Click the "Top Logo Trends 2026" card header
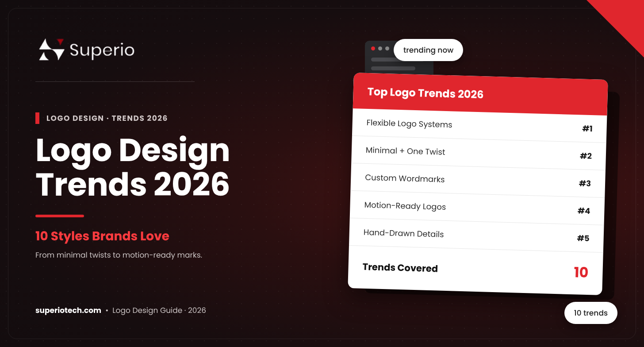Viewport: 644px width, 347px height. pyautogui.click(x=480, y=94)
